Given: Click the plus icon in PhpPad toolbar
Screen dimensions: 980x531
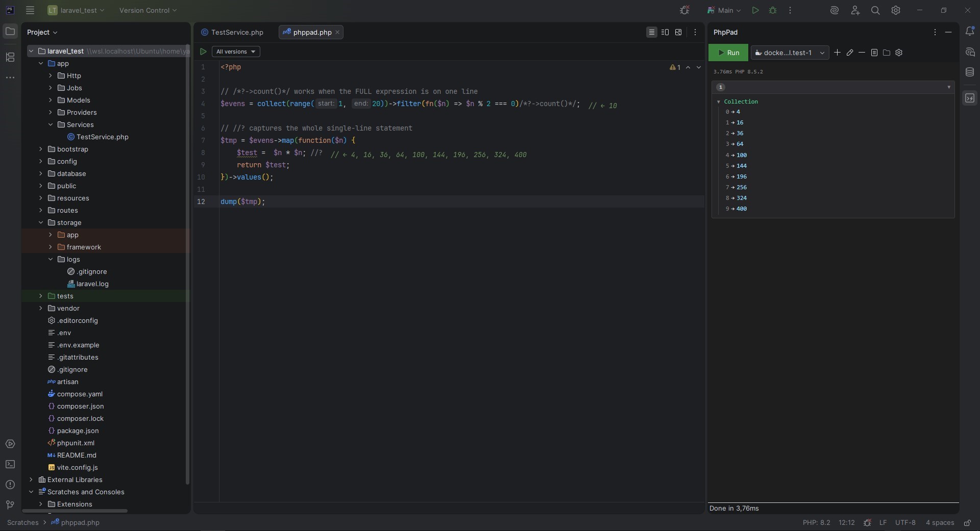Looking at the screenshot, I should pos(837,53).
